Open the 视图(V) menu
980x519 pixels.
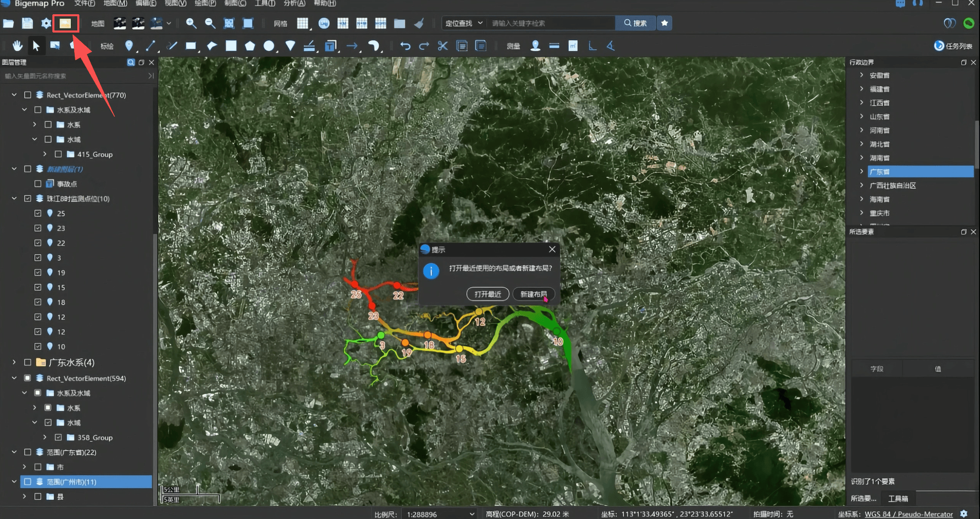click(x=175, y=3)
